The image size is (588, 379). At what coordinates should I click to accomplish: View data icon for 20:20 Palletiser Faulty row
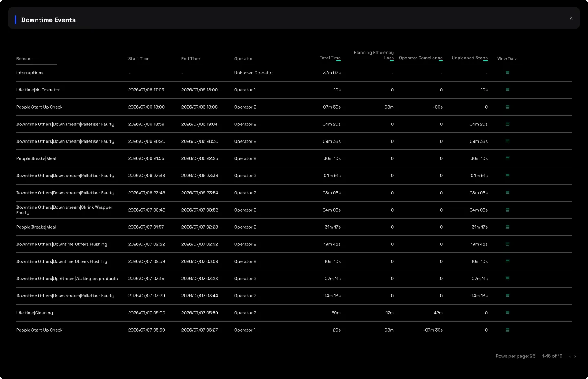click(508, 141)
